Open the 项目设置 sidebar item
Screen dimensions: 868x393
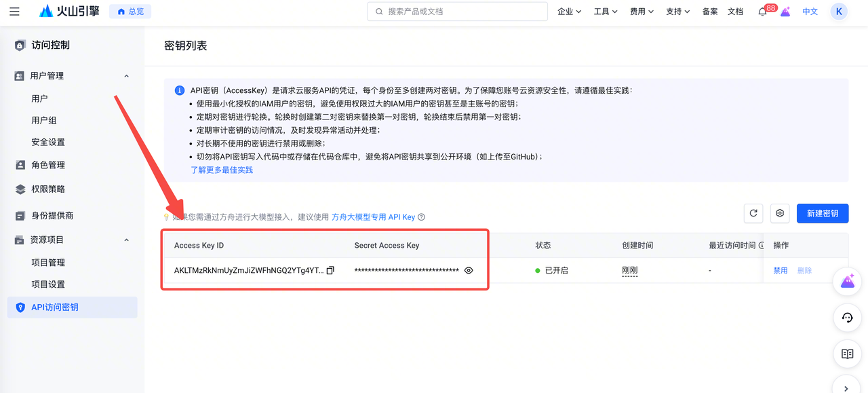[48, 284]
